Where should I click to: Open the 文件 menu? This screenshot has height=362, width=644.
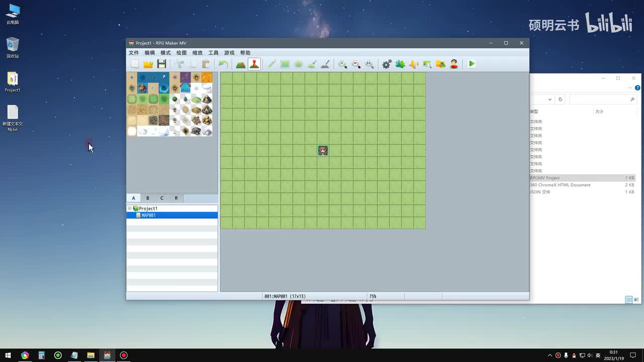[x=134, y=53]
